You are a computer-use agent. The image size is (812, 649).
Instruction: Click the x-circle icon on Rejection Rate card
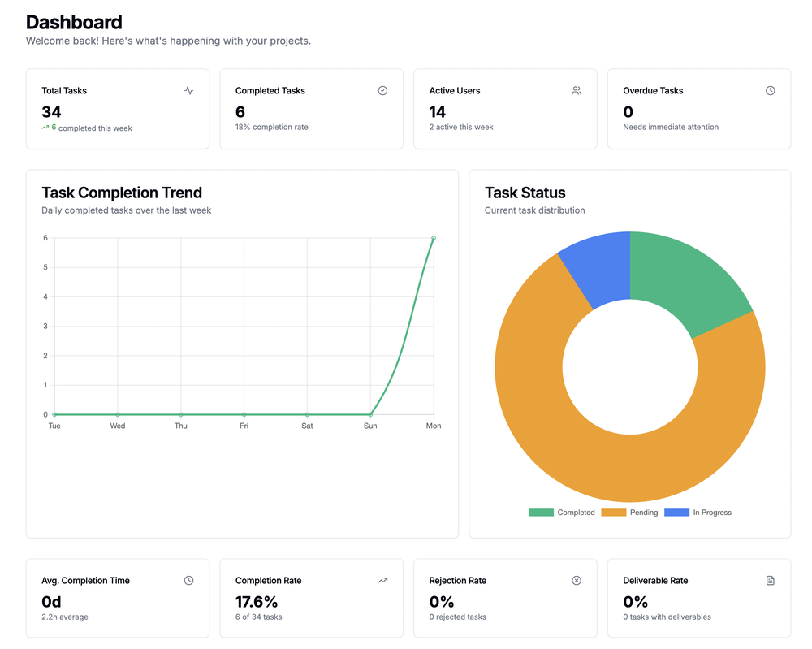click(x=577, y=581)
